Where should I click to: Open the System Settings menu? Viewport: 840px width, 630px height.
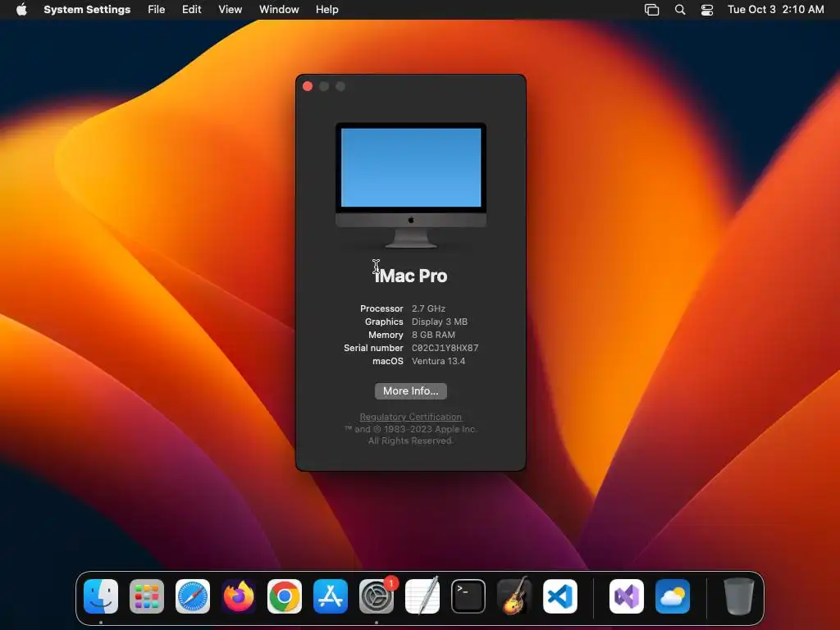click(x=87, y=10)
